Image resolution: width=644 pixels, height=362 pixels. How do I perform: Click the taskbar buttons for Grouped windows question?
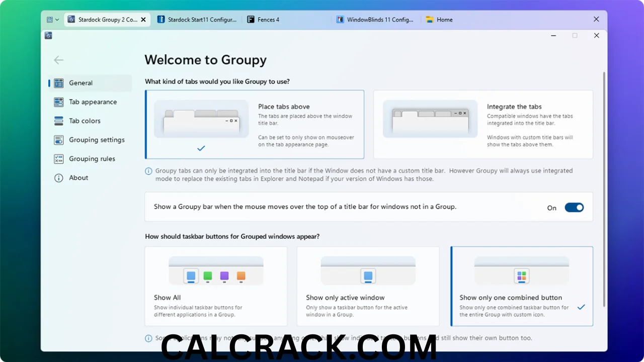232,236
